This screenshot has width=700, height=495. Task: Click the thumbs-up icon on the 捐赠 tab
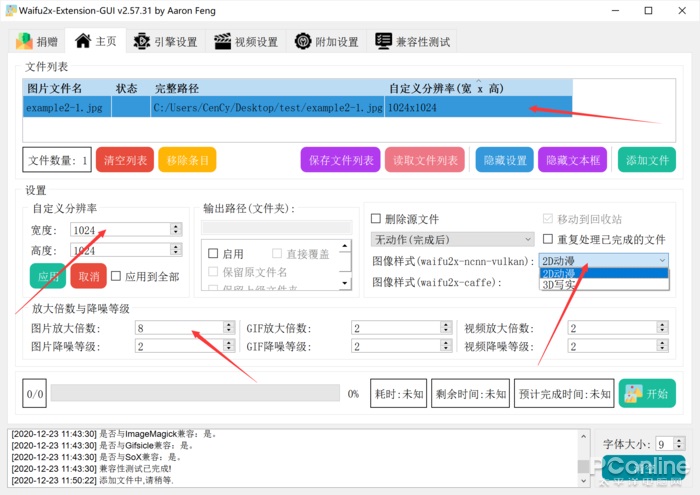[x=24, y=42]
